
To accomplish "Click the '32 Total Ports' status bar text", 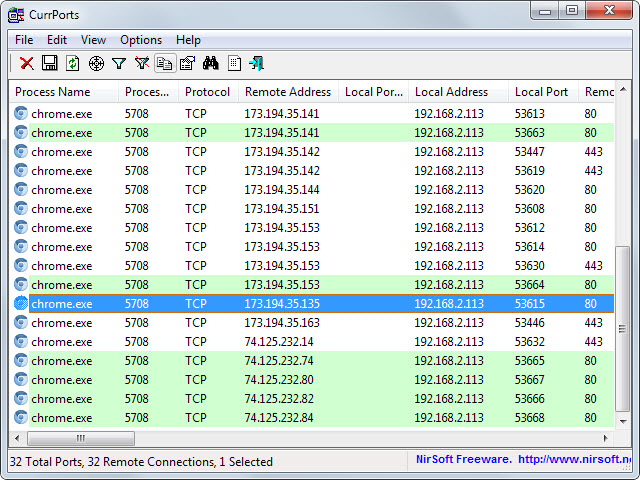I will pyautogui.click(x=46, y=462).
